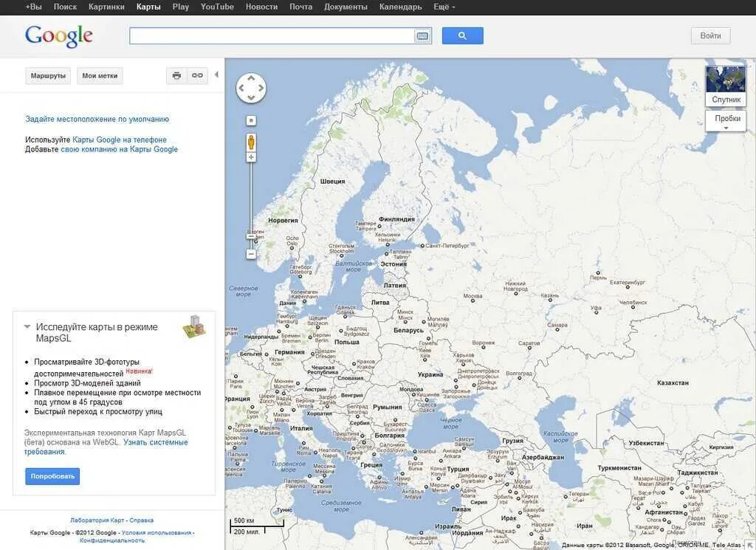This screenshot has width=756, height=550.
Task: Click the blue search magnifier button
Action: pyautogui.click(x=462, y=35)
